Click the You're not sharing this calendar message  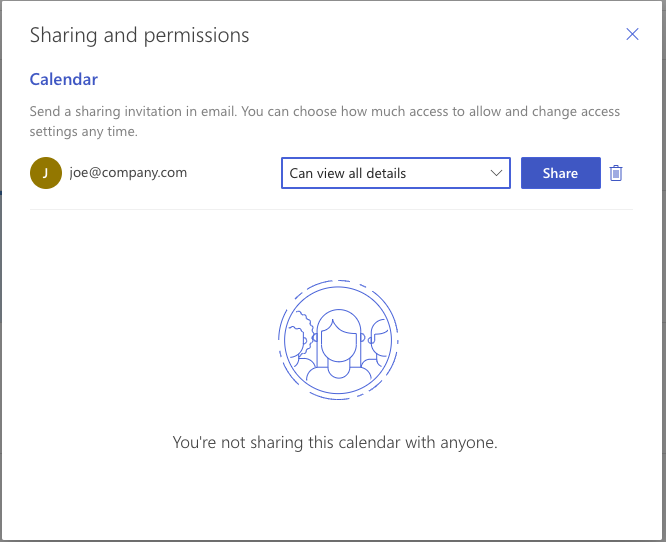[334, 441]
